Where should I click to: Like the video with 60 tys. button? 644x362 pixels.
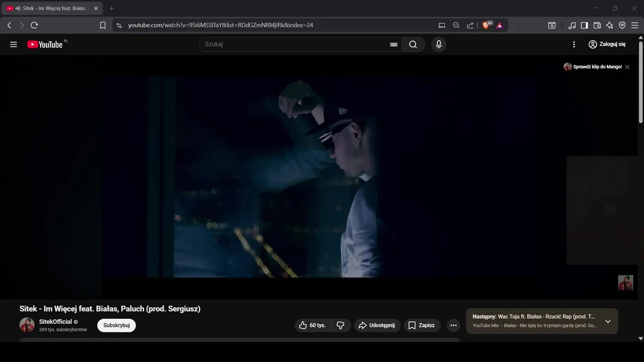(x=313, y=325)
